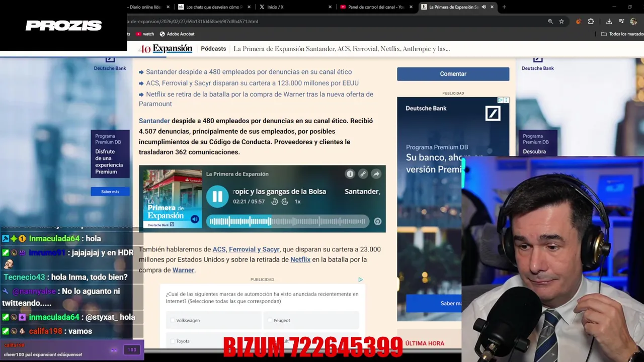Open the headline about Santander despide 480 empleados

pyautogui.click(x=249, y=72)
